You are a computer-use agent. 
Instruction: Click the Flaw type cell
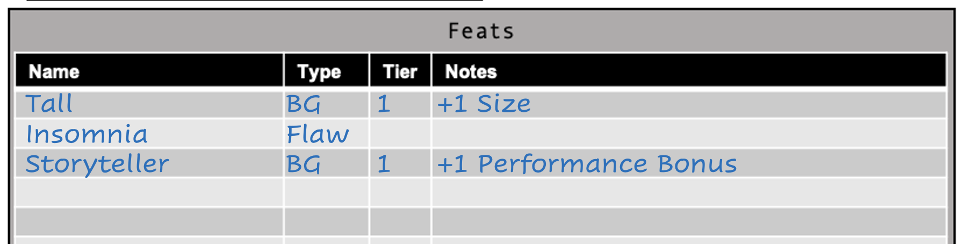click(327, 134)
